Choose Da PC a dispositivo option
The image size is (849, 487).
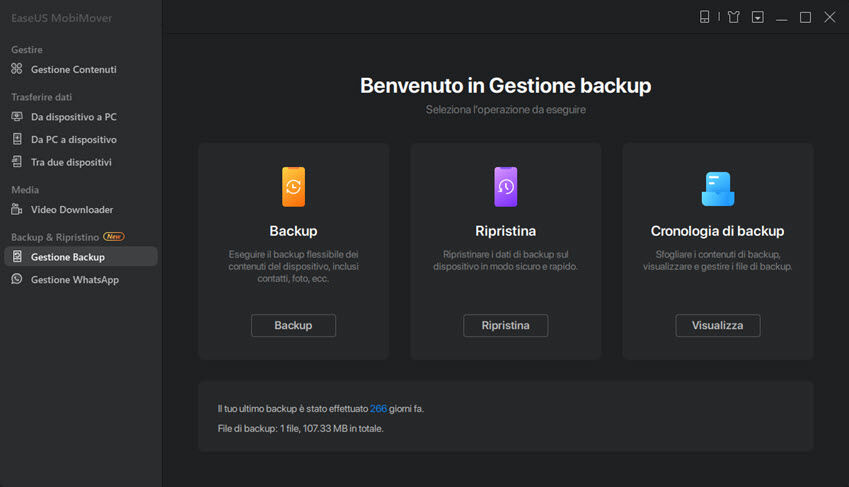(73, 140)
